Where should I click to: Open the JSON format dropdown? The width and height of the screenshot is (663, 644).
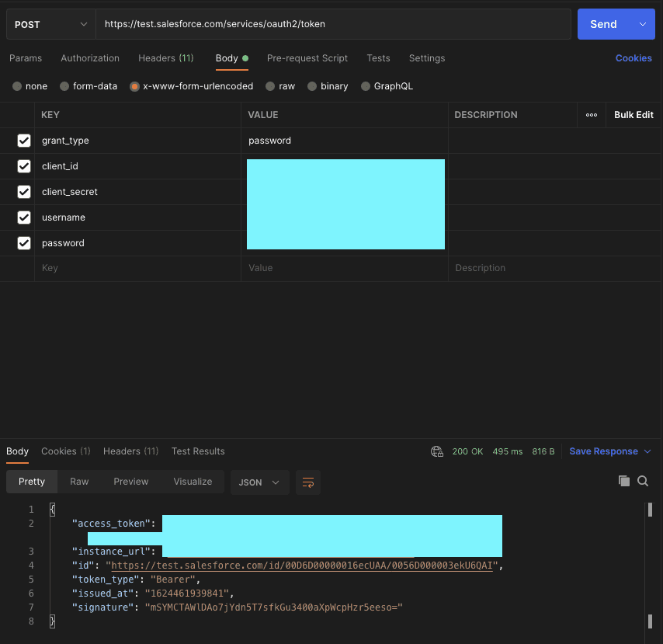(259, 482)
